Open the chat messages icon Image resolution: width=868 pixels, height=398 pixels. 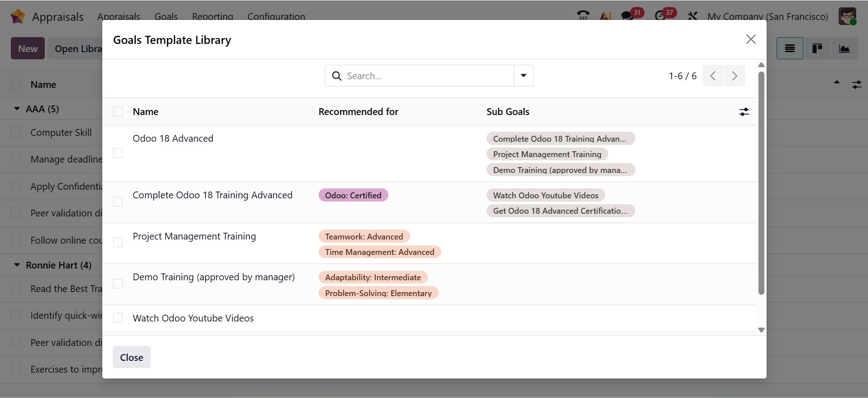point(627,16)
